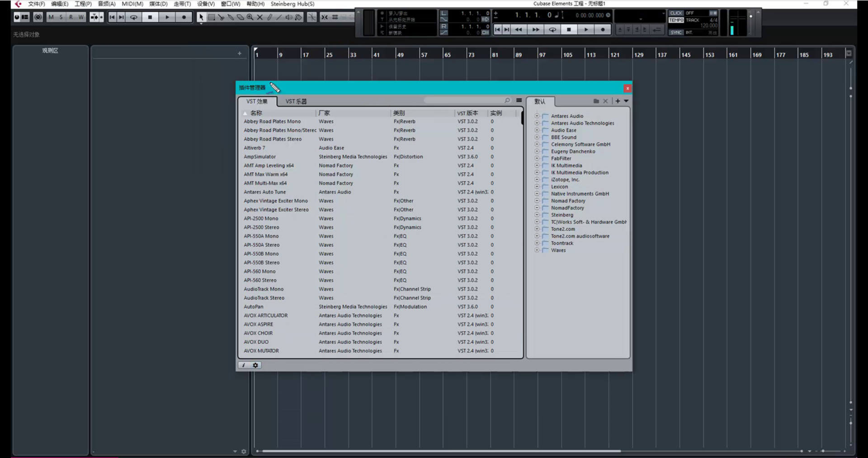Expand the Waves tree folder
The image size is (868, 458).
point(537,250)
